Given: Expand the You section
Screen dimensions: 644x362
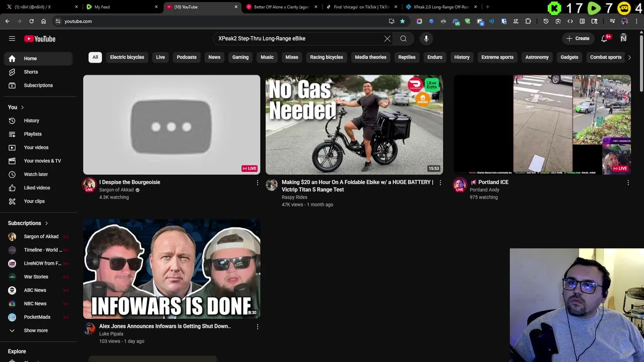Looking at the screenshot, I should pyautogui.click(x=16, y=107).
